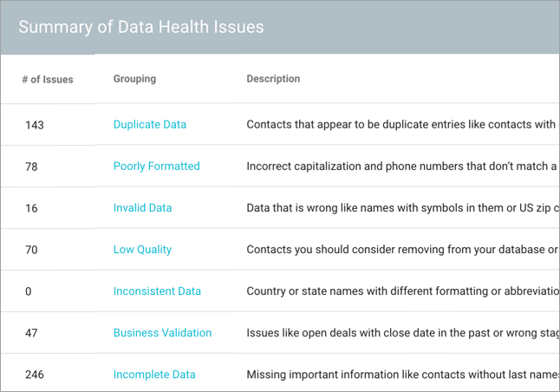Click the open deals description text
Screen dimensions: 560x392
click(x=400, y=332)
